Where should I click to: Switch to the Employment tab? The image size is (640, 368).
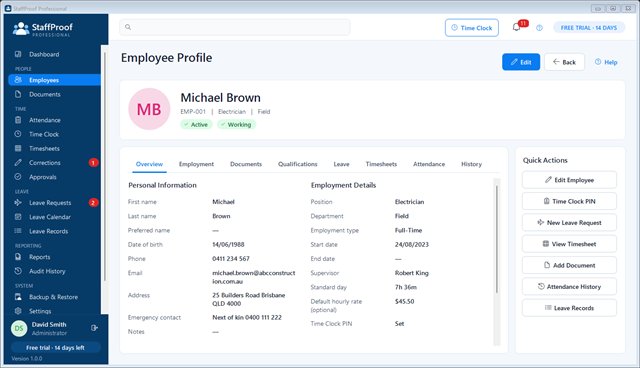coord(196,164)
